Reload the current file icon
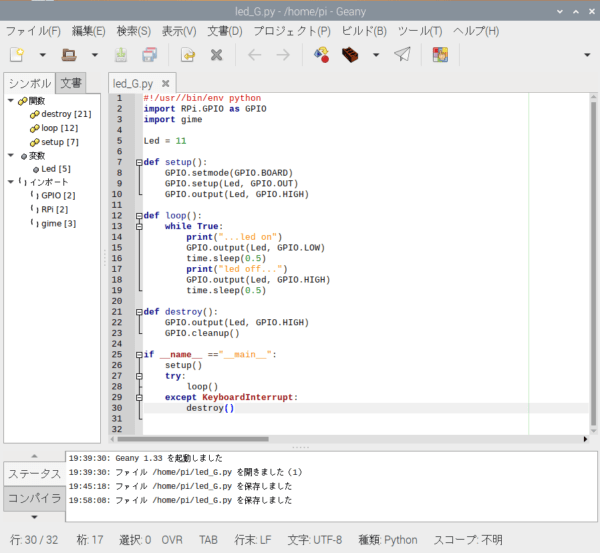600x553 pixels. (188, 55)
